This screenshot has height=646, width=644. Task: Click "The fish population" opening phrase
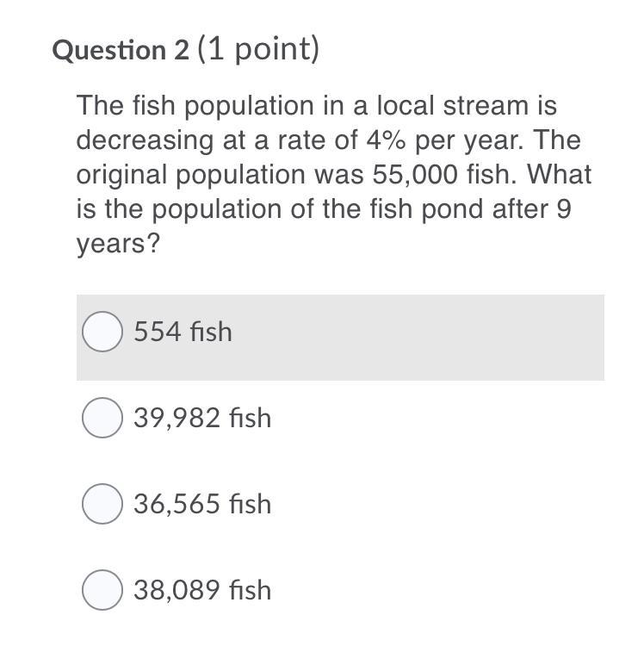(x=196, y=106)
